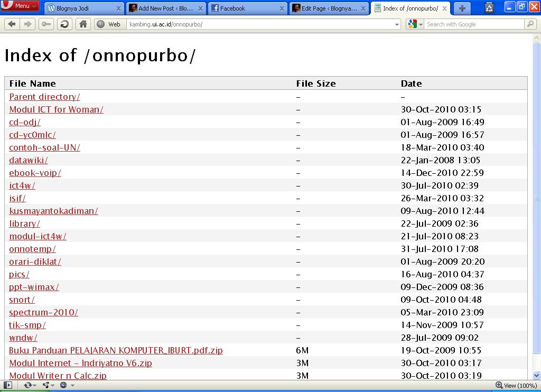Image resolution: width=541 pixels, height=392 pixels.
Task: Expand the address bar history dropdown
Action: tap(397, 24)
